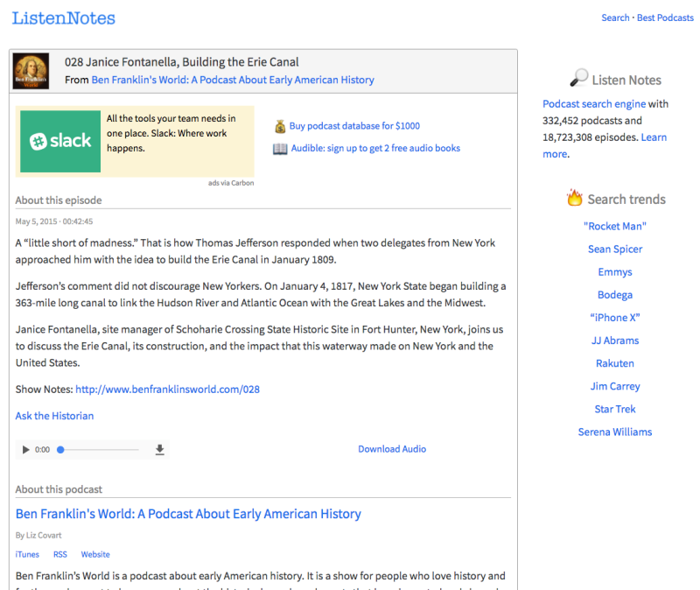
Task: Play the episode audio
Action: click(26, 450)
